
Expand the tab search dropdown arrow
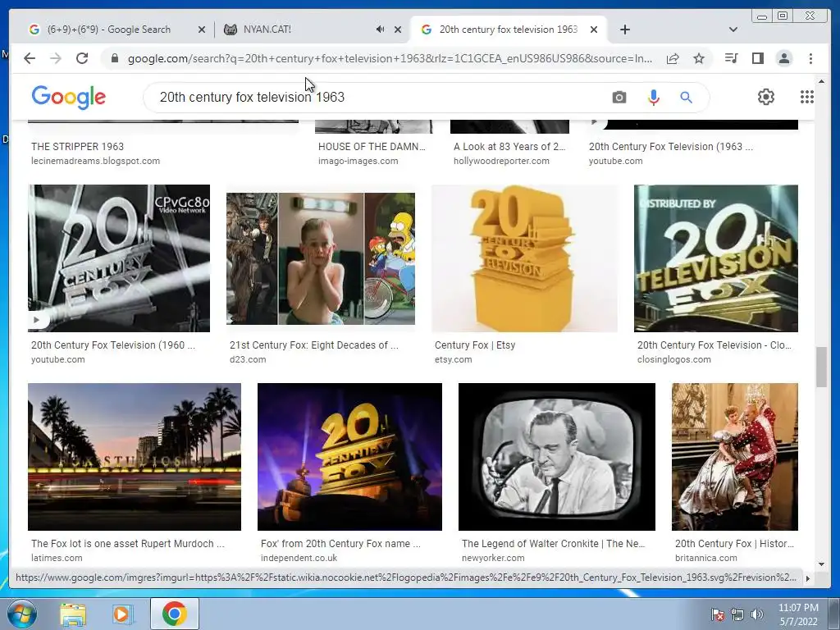(733, 30)
